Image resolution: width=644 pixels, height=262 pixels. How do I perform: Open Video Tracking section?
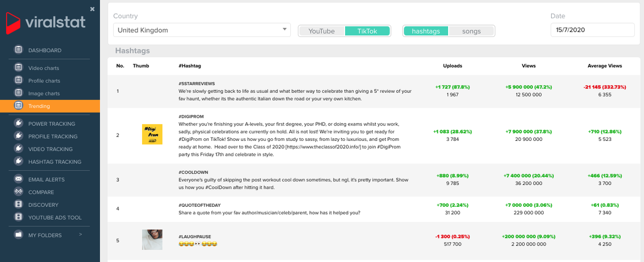pyautogui.click(x=50, y=149)
